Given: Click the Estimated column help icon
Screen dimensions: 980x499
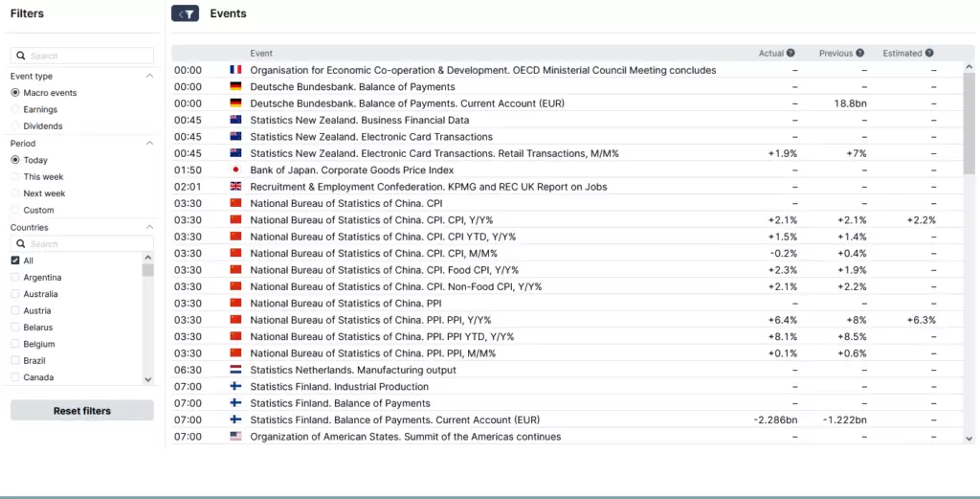Looking at the screenshot, I should 929,53.
